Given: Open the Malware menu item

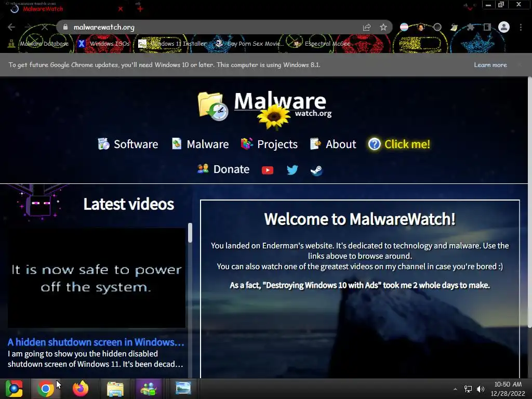Looking at the screenshot, I should click(x=200, y=144).
